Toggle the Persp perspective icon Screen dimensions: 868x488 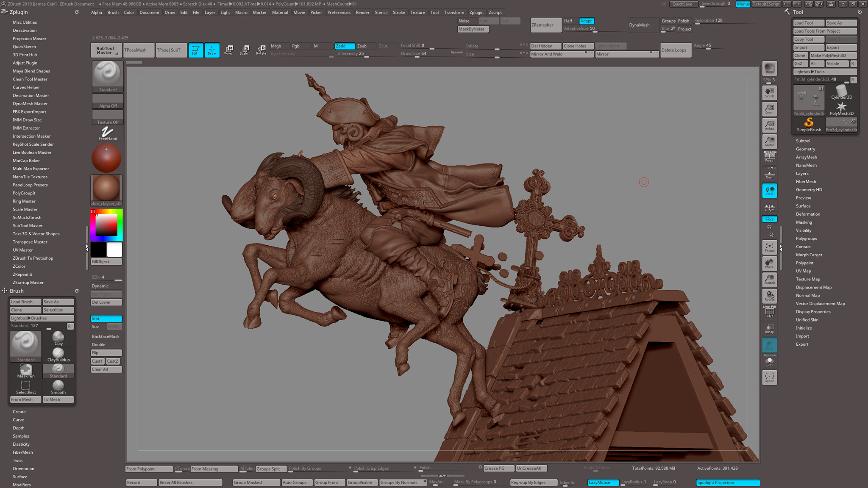point(769,157)
